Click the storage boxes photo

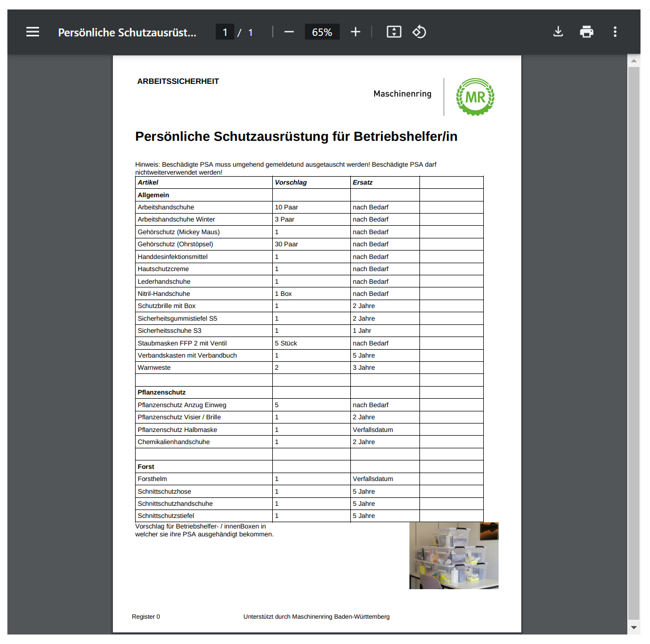tap(454, 555)
